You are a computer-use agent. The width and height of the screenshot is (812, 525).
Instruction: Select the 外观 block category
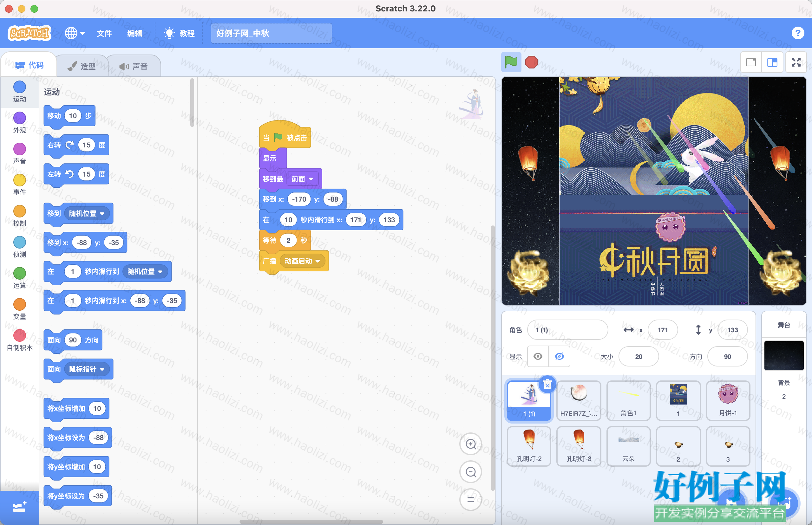click(x=19, y=122)
